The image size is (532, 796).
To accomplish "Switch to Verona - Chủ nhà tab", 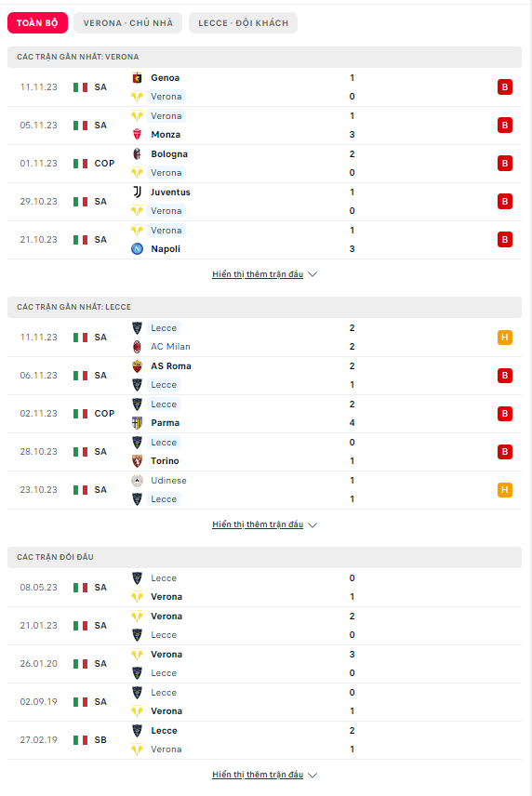I will 128,23.
